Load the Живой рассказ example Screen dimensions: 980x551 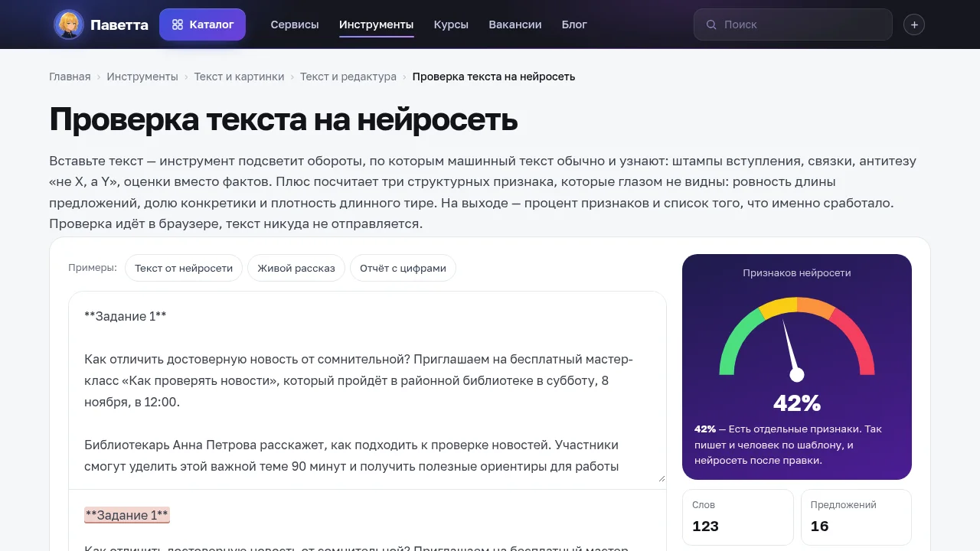296,269
